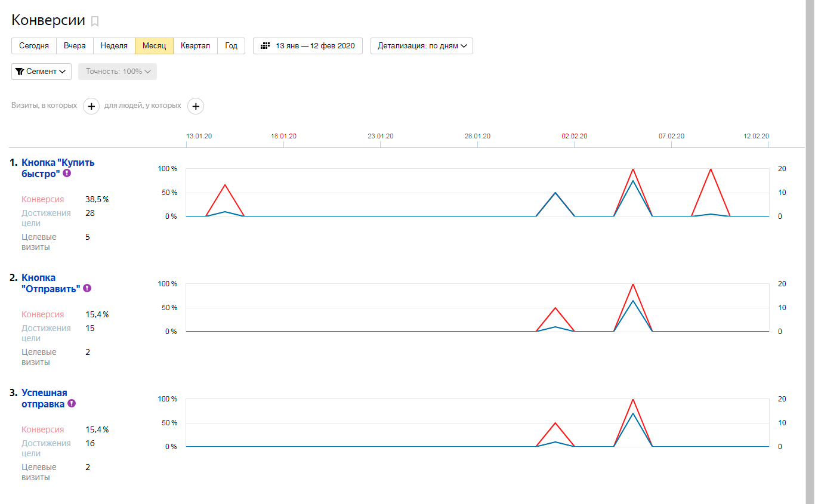Expand the Сегмент dropdown arrow
The width and height of the screenshot is (815, 504).
tap(62, 72)
